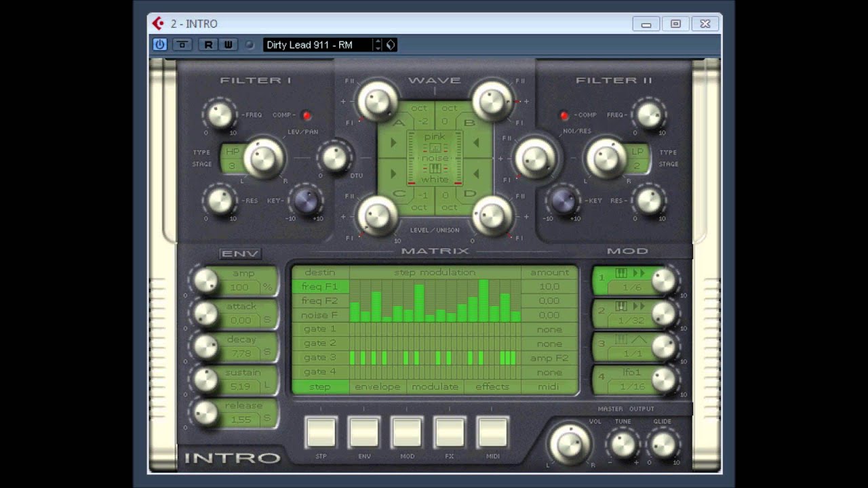Enable Read automation with the R button
868x488 pixels.
click(208, 45)
